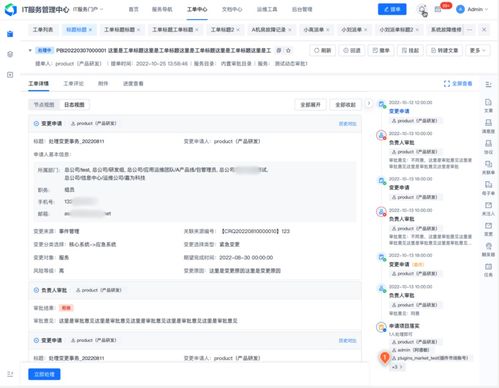Switch to 节点视图 view toggle
The height and width of the screenshot is (388, 499).
click(44, 105)
